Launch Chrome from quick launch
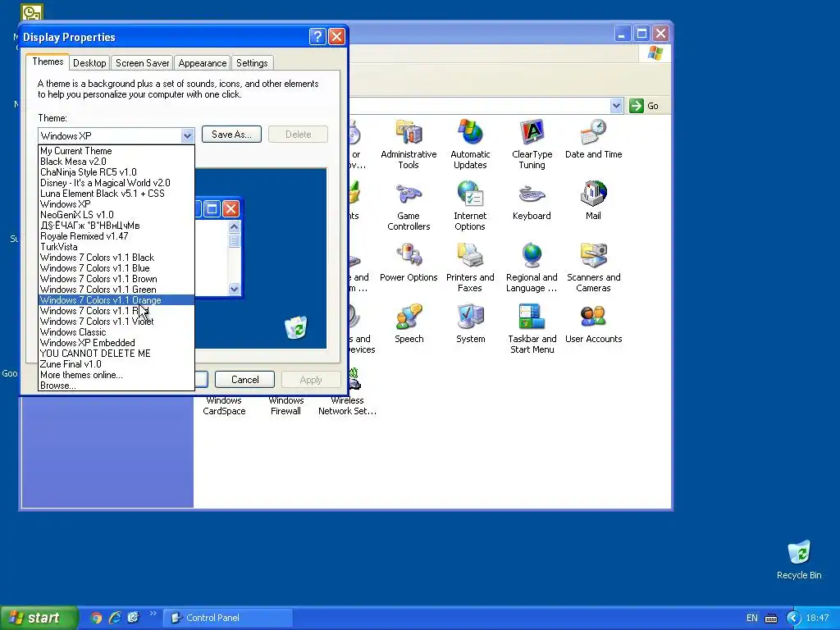 click(x=96, y=618)
